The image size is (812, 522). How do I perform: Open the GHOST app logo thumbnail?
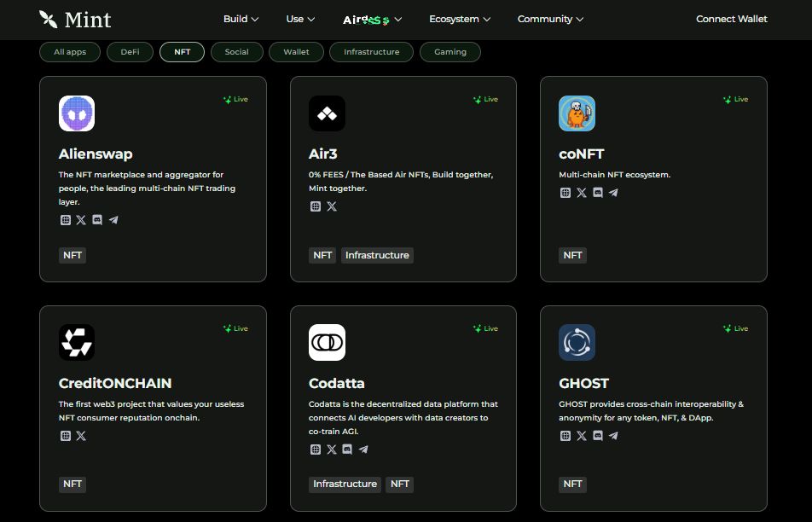pos(577,342)
